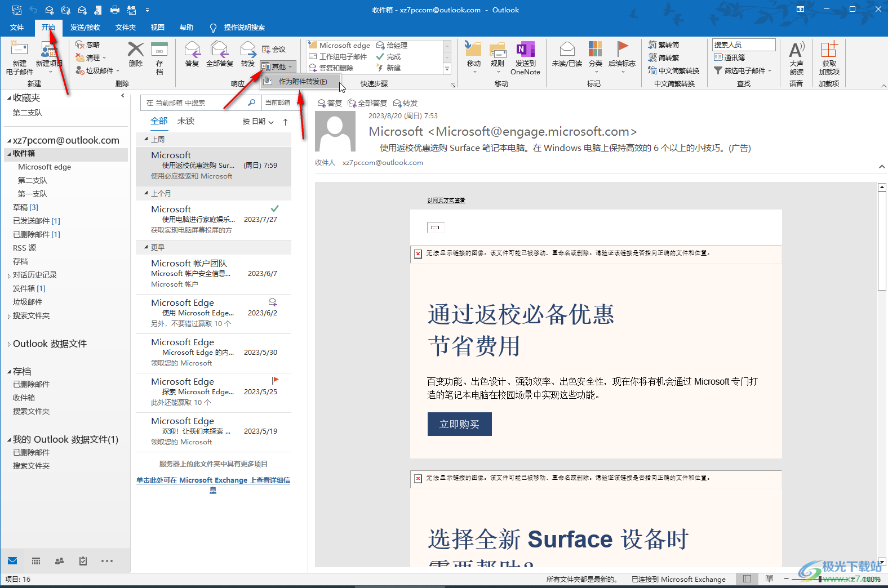Screen dimensions: 888x588
Task: Collapse the 上周 group in message list
Action: 146,139
